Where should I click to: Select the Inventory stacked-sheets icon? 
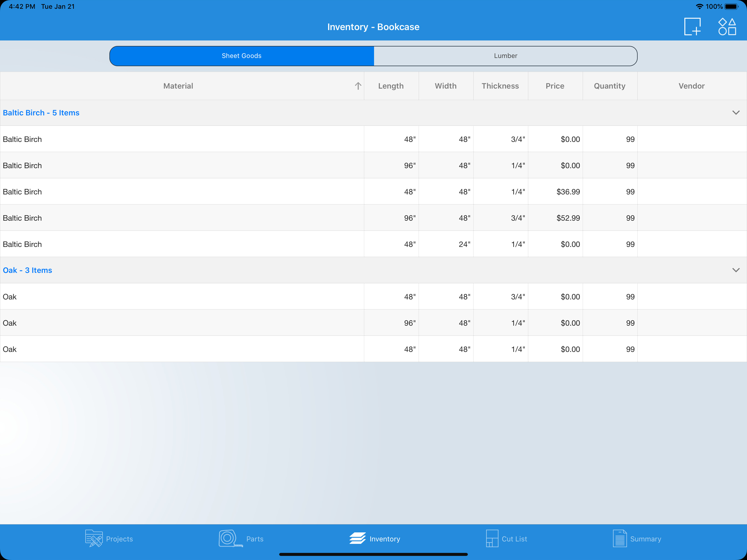pyautogui.click(x=358, y=538)
